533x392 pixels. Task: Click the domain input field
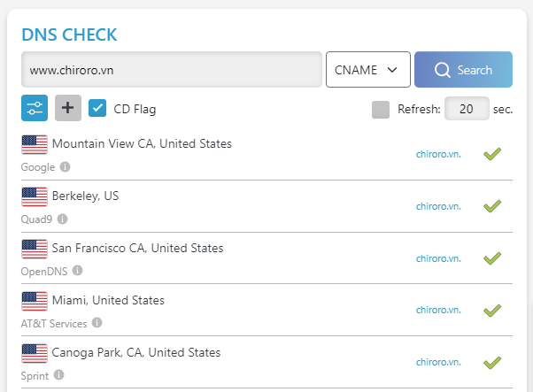click(x=172, y=70)
